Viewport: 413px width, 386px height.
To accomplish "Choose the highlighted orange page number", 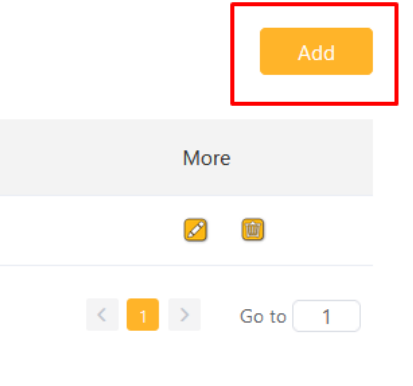I will coord(143,314).
